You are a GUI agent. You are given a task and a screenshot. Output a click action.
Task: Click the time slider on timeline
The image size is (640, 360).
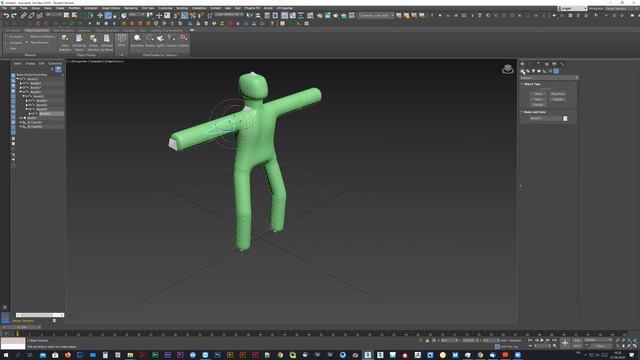point(22,327)
